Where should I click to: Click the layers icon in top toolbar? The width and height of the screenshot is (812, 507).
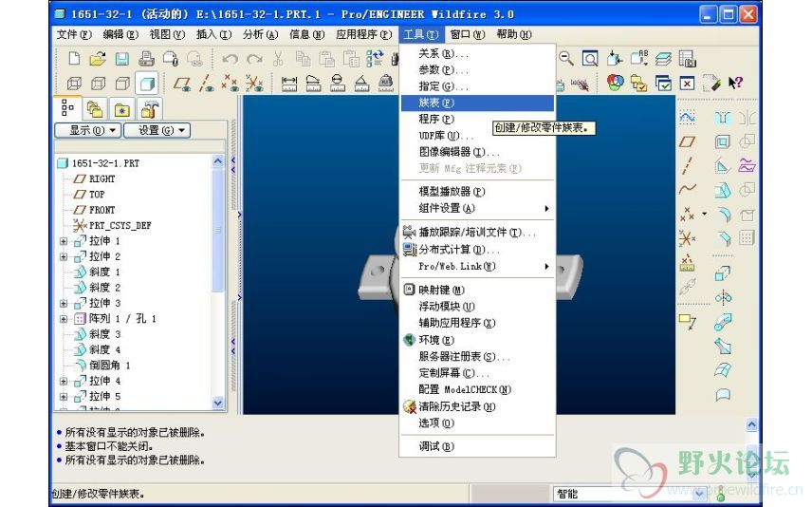(663, 59)
